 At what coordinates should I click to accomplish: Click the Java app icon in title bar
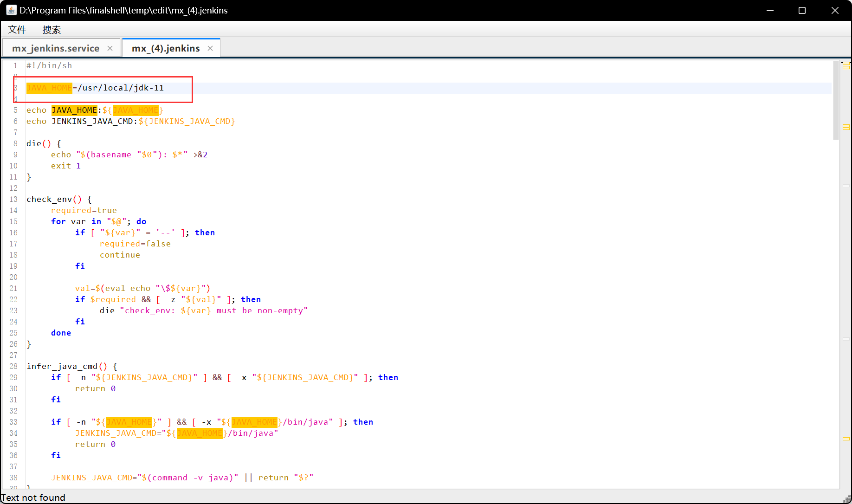click(11, 10)
